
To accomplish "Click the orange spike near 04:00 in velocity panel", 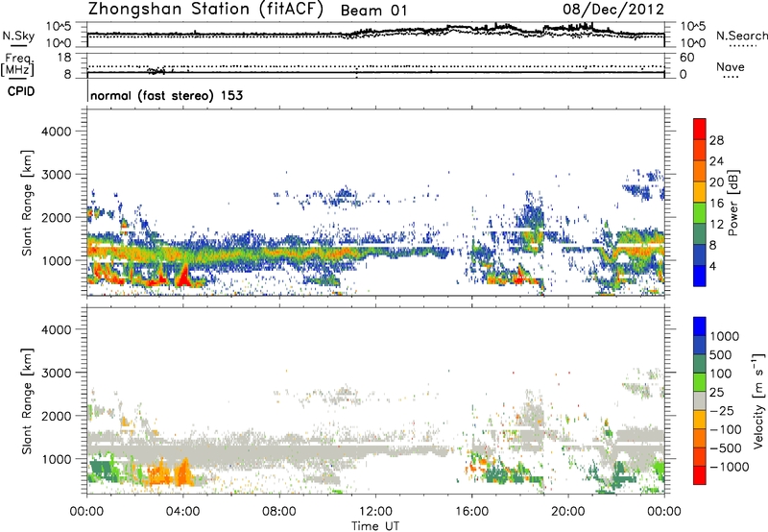I will (x=184, y=472).
